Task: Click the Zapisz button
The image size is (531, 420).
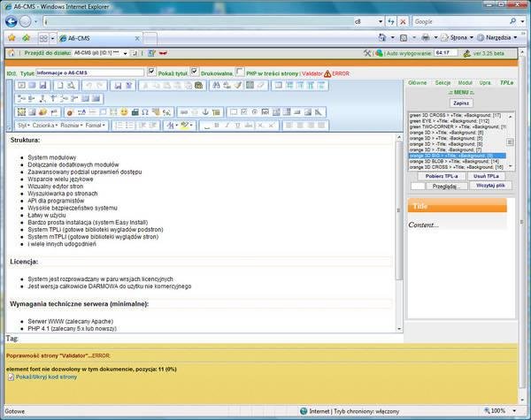Action: click(461, 103)
